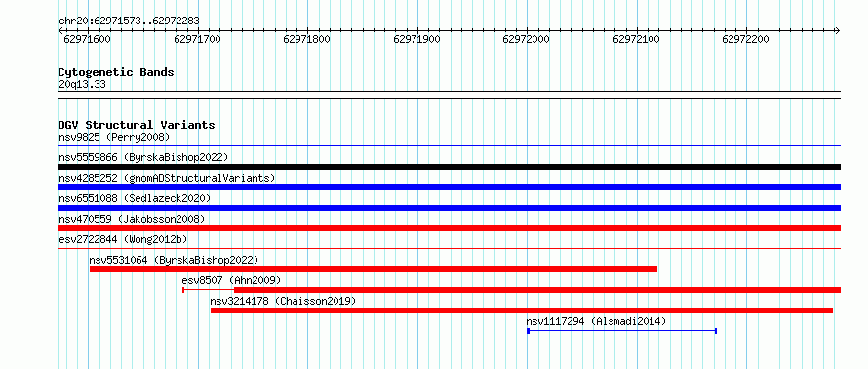Image resolution: width=868 pixels, height=369 pixels.
Task: Open esv2722844 (Wong2012b) label
Action: (x=122, y=239)
